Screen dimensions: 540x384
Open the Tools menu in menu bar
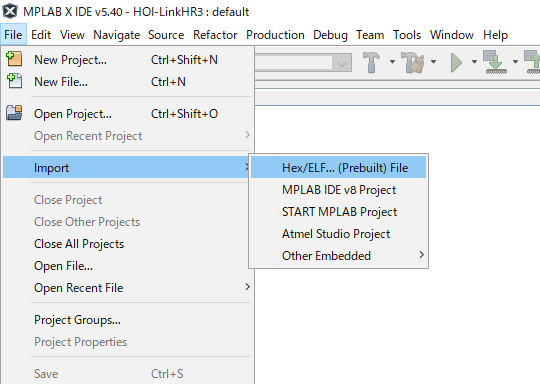coord(407,35)
